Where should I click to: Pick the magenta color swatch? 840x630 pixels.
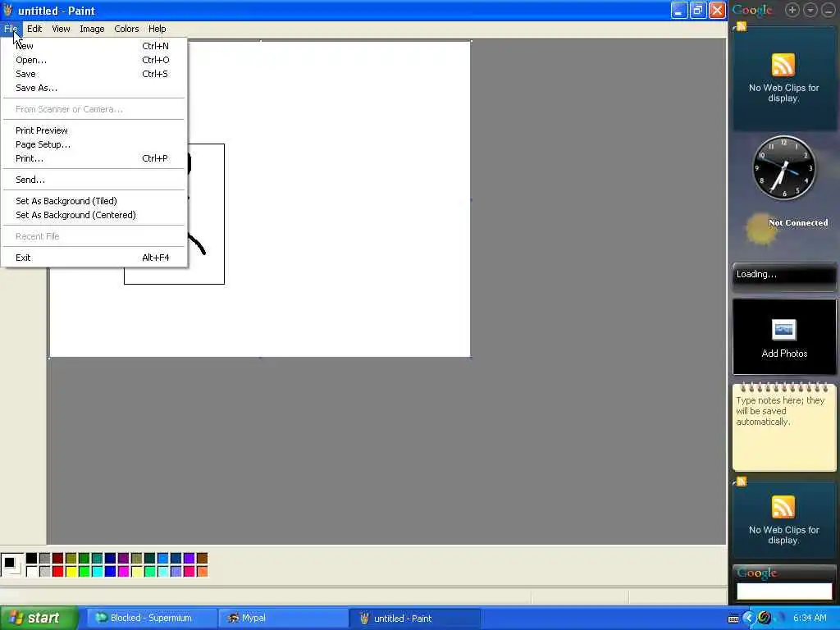point(123,572)
